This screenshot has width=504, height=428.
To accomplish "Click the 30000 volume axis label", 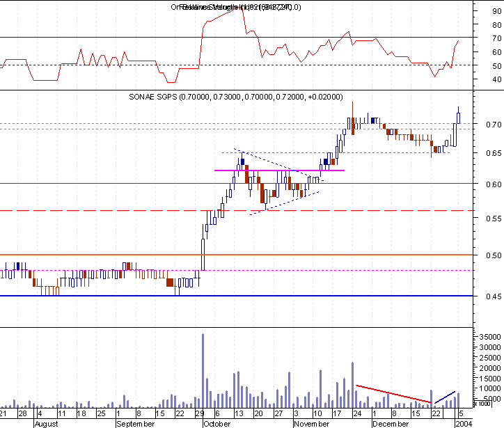I will pyautogui.click(x=490, y=347).
